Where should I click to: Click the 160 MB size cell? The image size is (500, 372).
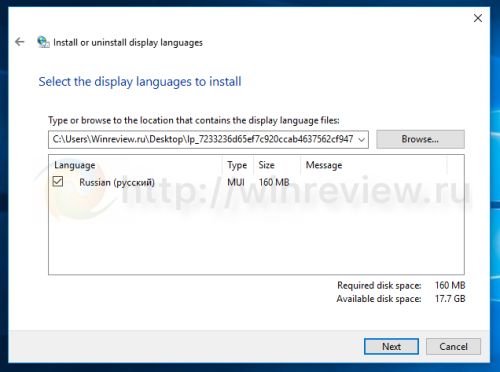274,182
